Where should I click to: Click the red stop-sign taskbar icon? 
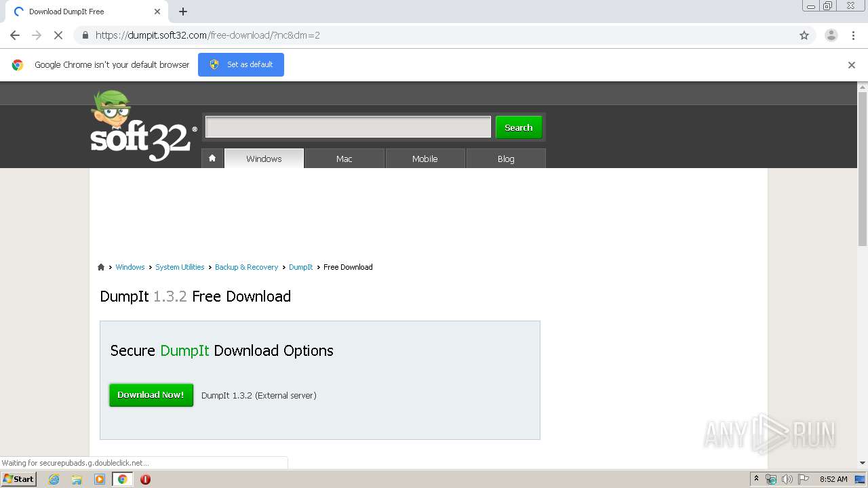point(145,479)
